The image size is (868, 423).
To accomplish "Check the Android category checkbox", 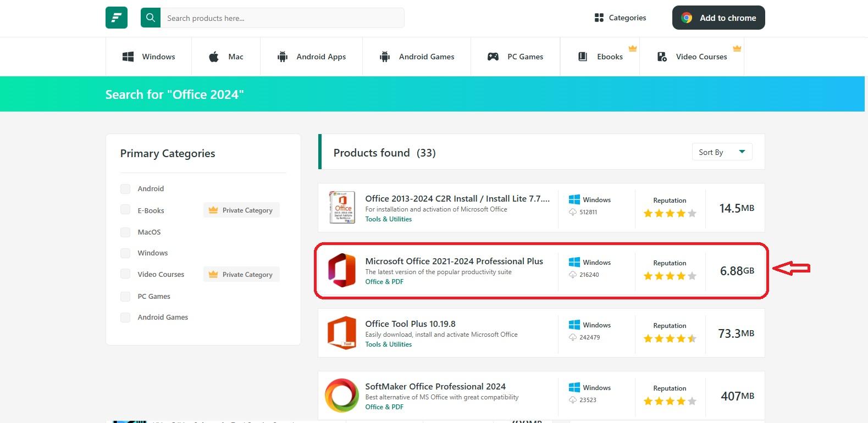I will point(125,188).
